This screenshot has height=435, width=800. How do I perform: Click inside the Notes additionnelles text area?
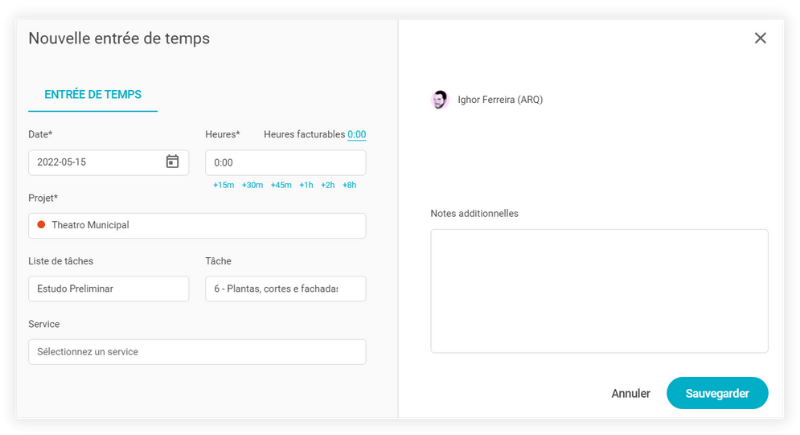pyautogui.click(x=599, y=291)
